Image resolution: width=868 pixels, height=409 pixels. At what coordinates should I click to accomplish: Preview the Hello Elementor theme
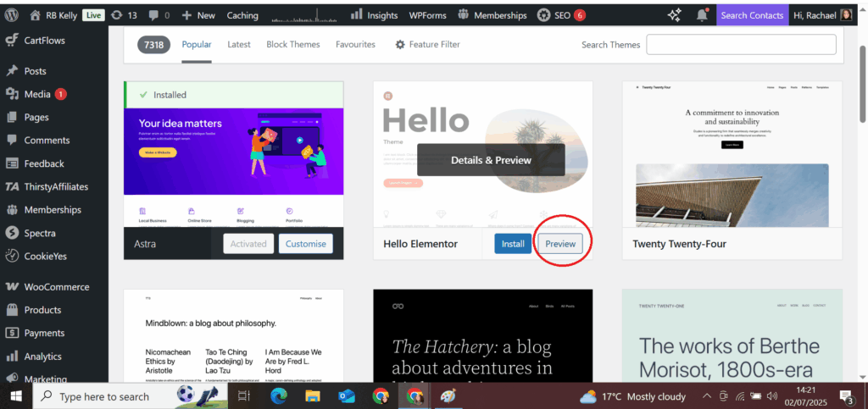pos(560,244)
